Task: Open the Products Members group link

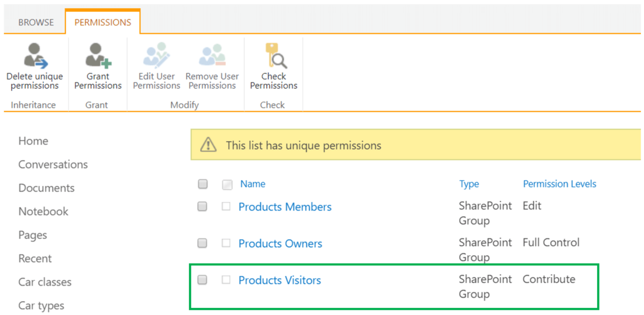Action: click(285, 207)
